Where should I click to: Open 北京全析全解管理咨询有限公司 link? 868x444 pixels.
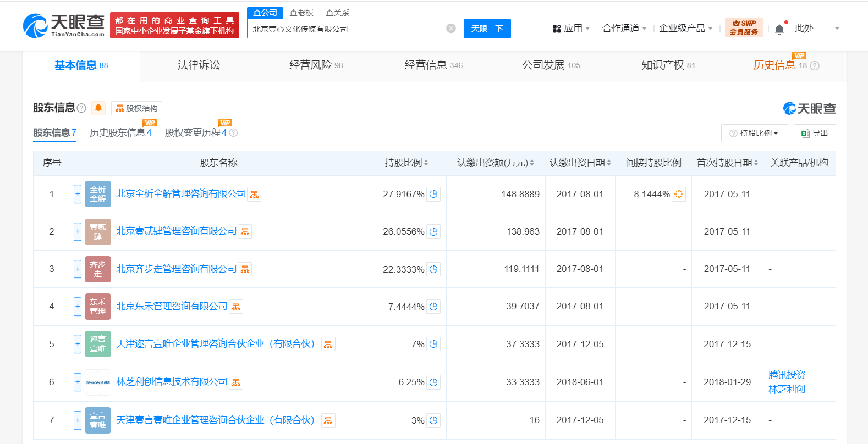pyautogui.click(x=181, y=194)
